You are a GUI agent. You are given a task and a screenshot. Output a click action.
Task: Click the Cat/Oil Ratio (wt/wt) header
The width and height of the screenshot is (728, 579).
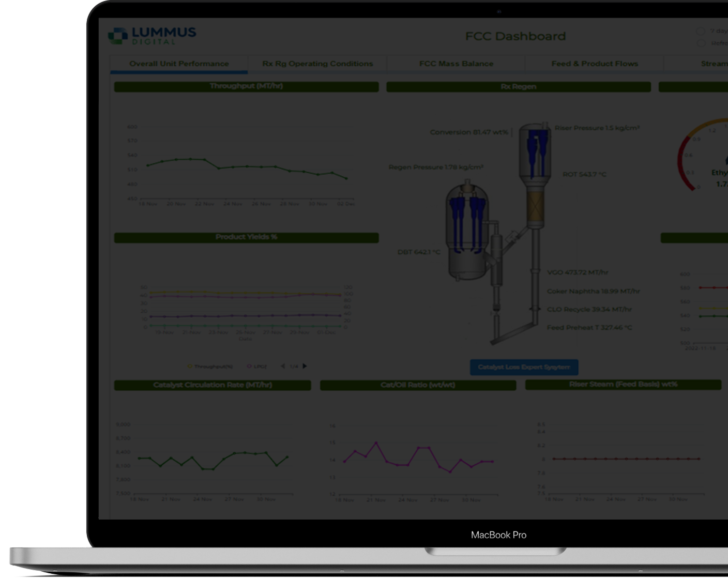coord(418,385)
